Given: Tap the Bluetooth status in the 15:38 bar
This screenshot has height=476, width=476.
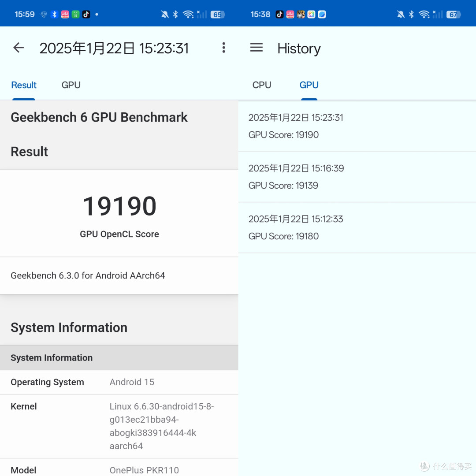Looking at the screenshot, I should 411,14.
